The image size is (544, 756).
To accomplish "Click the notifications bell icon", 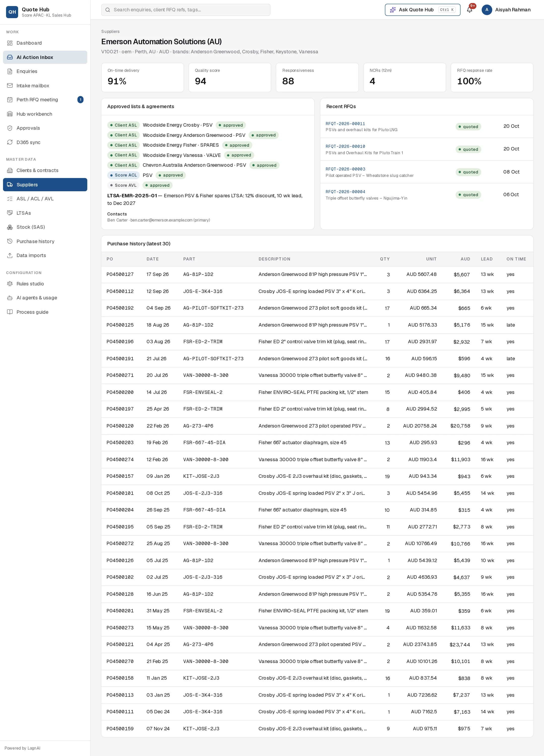I will click(x=469, y=10).
